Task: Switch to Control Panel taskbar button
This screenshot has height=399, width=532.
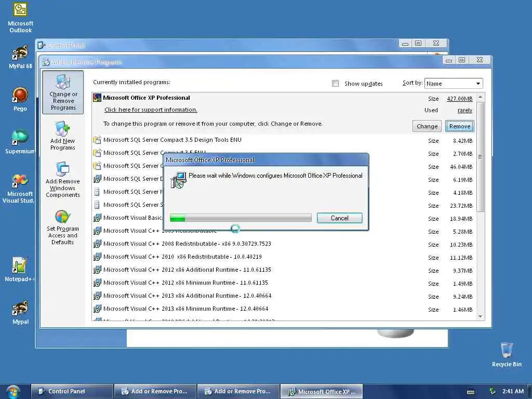Action: pos(72,391)
